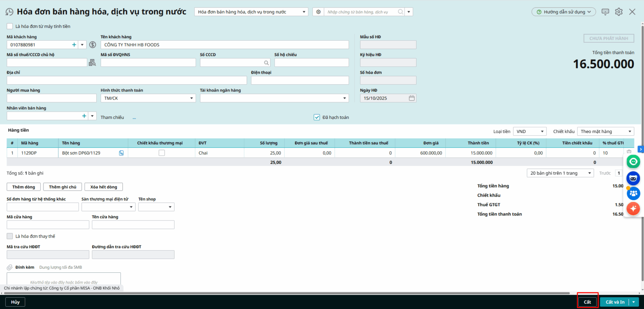This screenshot has width=644, height=309.
Task: Open the calendar picker for Ngày HĐ
Action: coord(411,98)
